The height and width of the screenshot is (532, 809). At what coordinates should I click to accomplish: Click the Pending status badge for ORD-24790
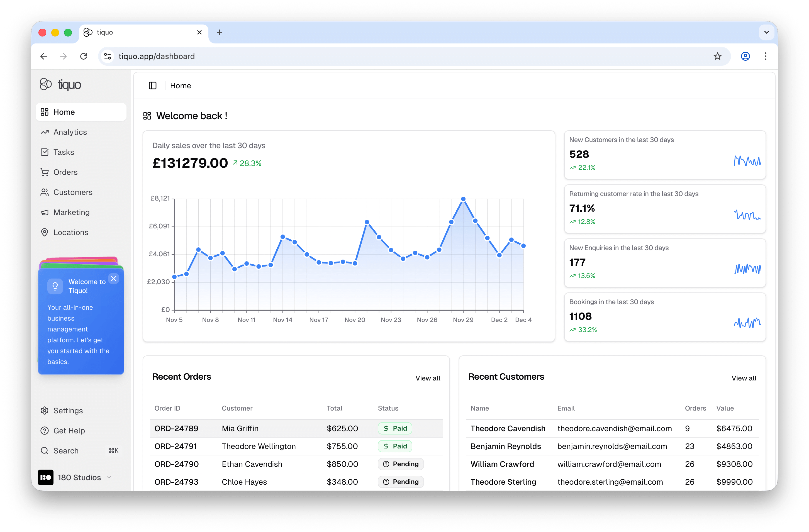pos(401,464)
